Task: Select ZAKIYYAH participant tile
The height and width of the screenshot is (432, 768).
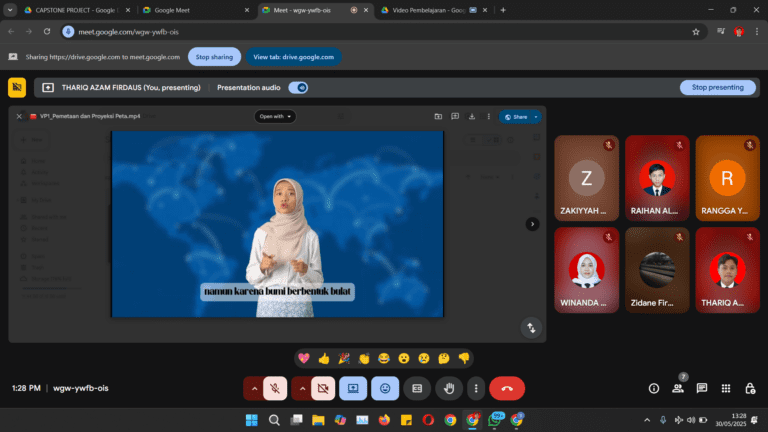Action: pos(586,178)
